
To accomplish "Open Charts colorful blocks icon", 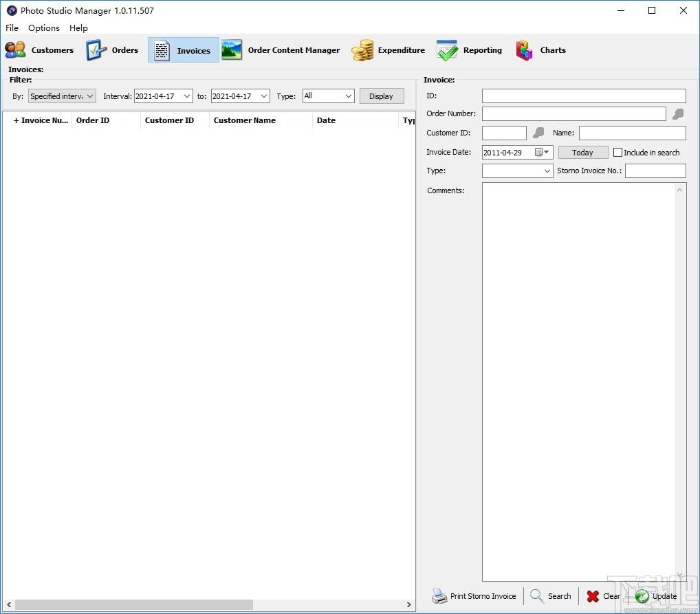I will (525, 50).
